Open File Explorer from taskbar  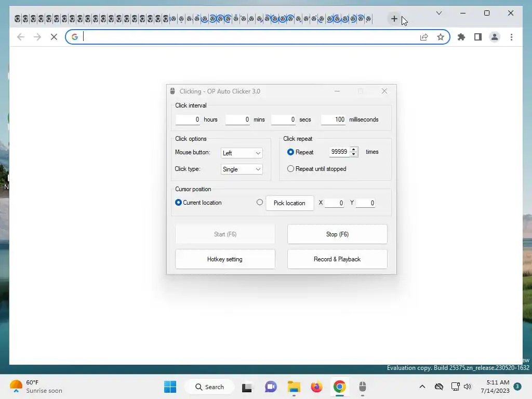click(x=294, y=387)
